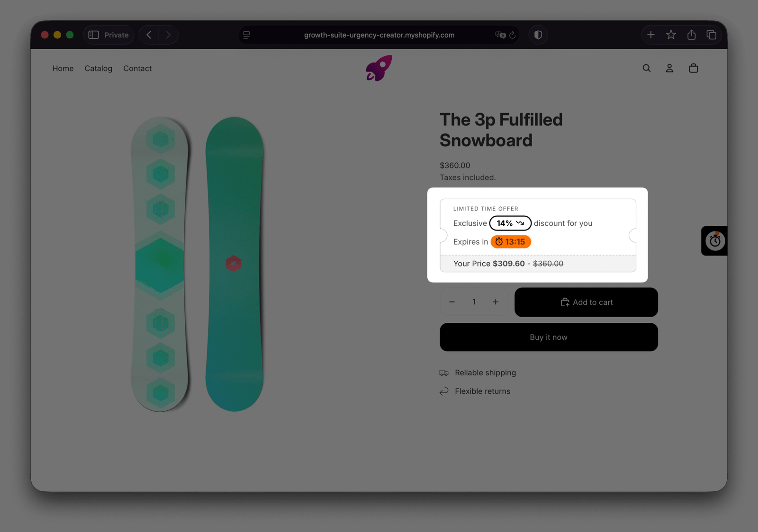Open the account login icon
This screenshot has width=758, height=532.
point(669,68)
